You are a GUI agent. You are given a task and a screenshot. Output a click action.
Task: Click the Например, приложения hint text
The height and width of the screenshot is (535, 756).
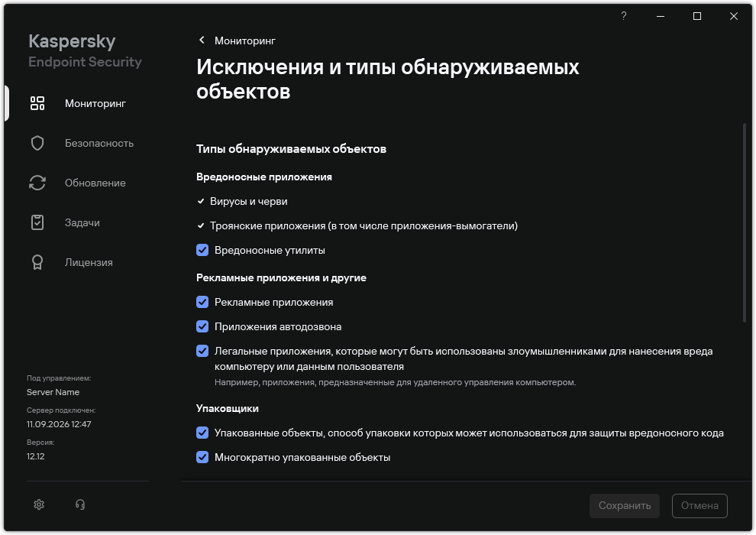[x=396, y=382]
